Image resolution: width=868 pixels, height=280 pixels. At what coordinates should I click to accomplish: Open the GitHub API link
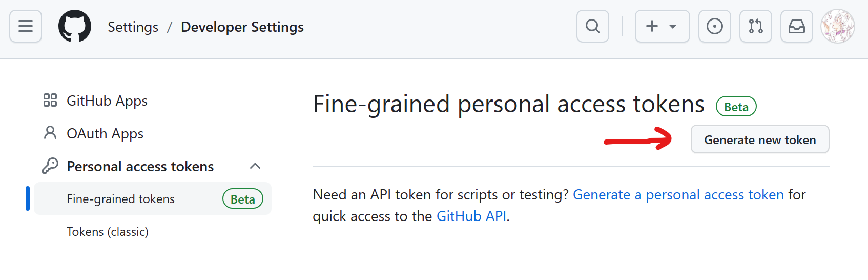[471, 216]
